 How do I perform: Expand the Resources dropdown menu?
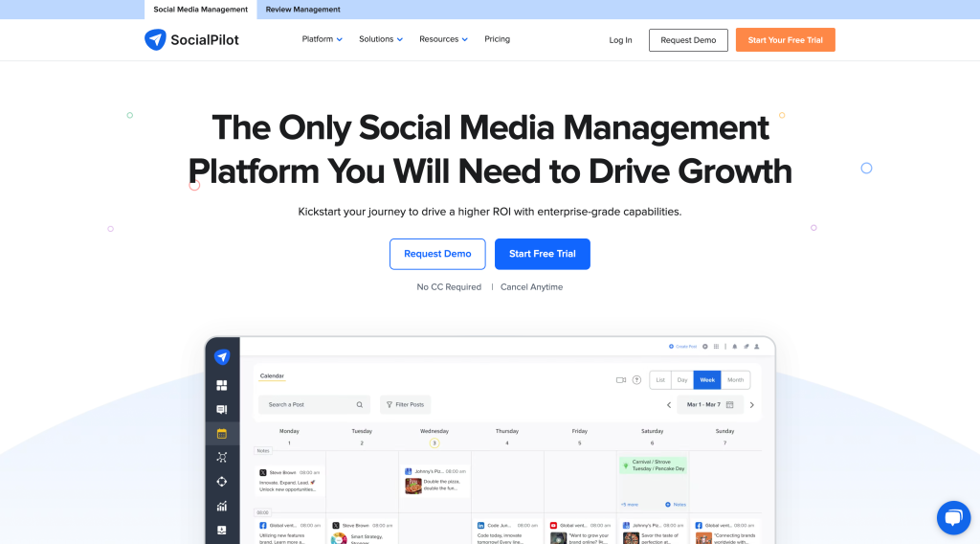[443, 39]
